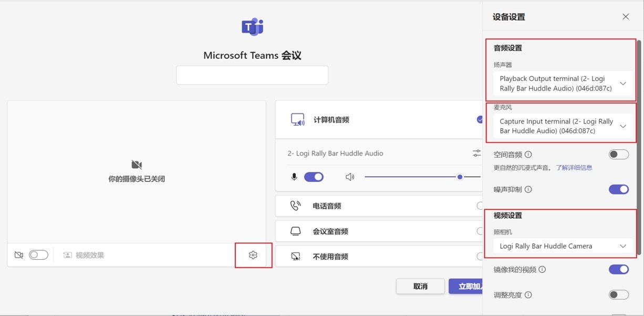Click the 视频设置 heading

[x=508, y=216]
